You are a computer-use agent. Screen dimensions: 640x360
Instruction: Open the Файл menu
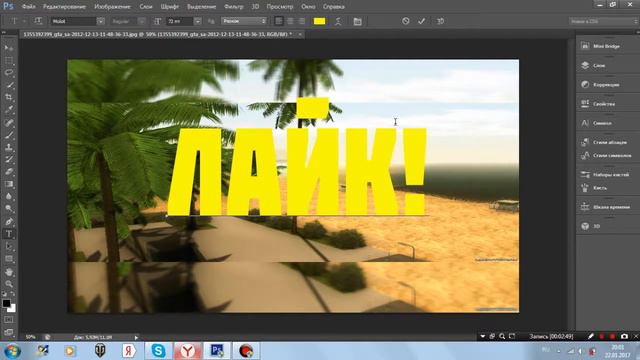pyautogui.click(x=28, y=7)
